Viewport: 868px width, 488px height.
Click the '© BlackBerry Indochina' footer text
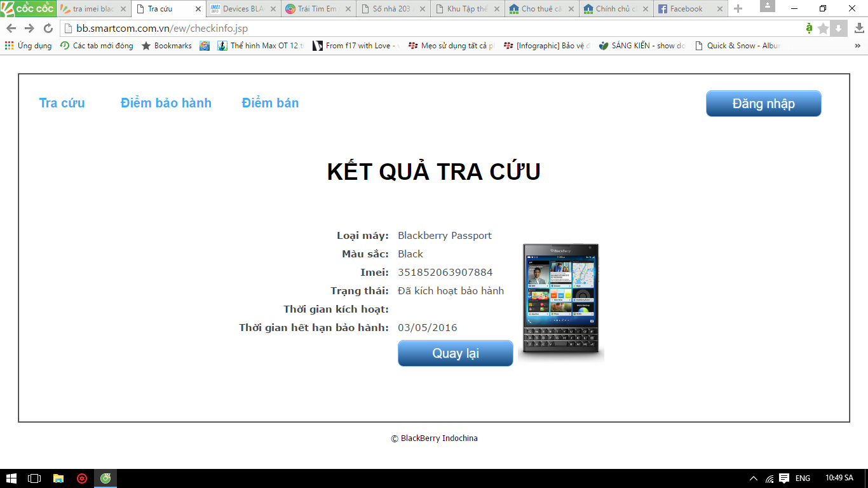tap(434, 438)
